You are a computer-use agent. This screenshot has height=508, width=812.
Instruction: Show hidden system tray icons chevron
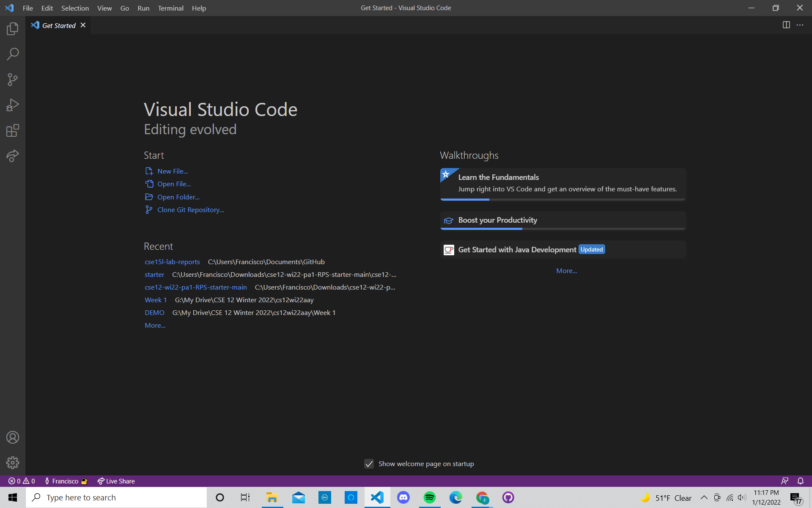(x=704, y=497)
